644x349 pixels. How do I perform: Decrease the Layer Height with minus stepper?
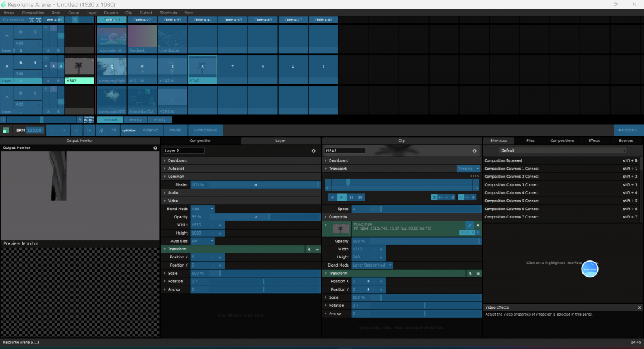(213, 233)
